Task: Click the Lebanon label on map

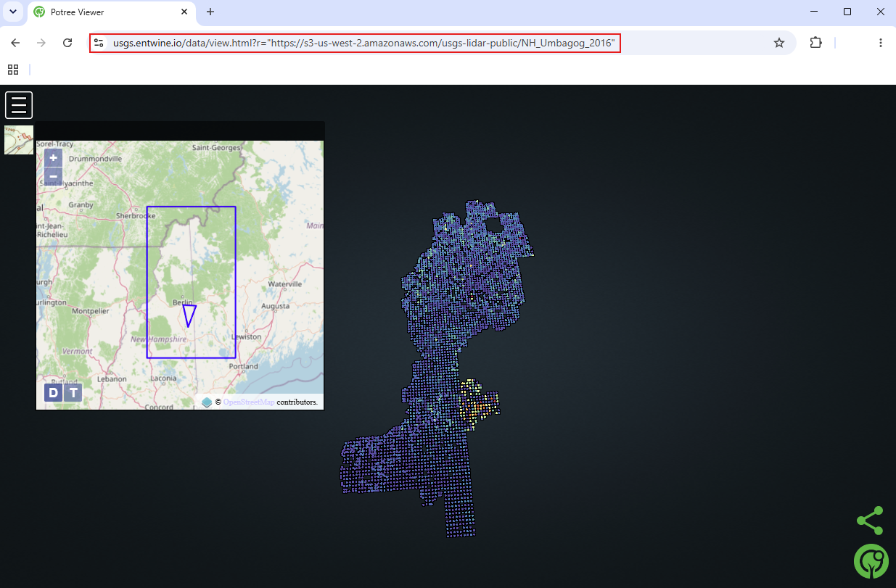Action: (x=112, y=378)
